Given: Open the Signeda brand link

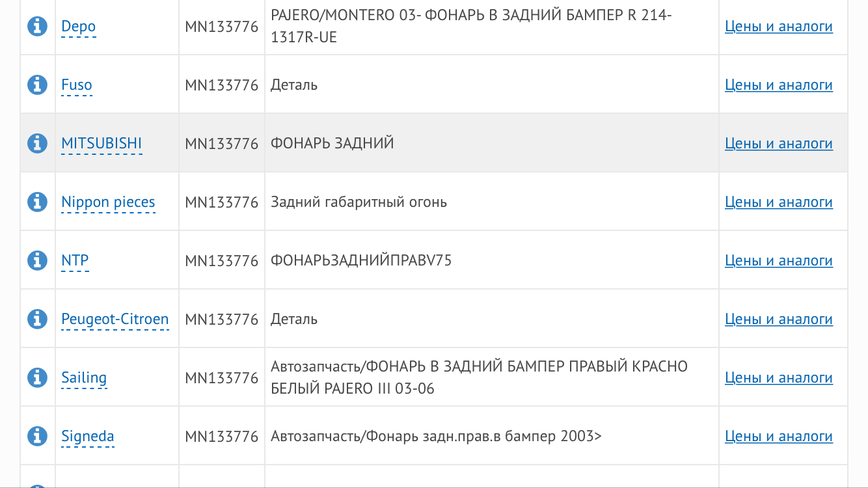Looking at the screenshot, I should [x=87, y=437].
